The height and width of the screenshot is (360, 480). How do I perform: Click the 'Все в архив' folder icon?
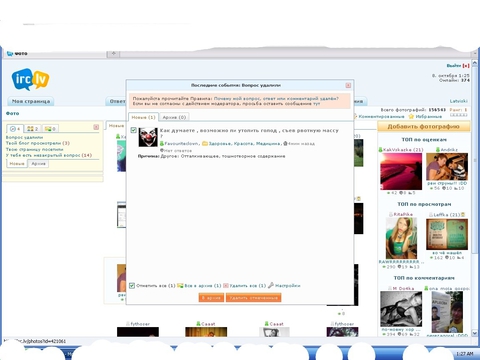(x=180, y=286)
